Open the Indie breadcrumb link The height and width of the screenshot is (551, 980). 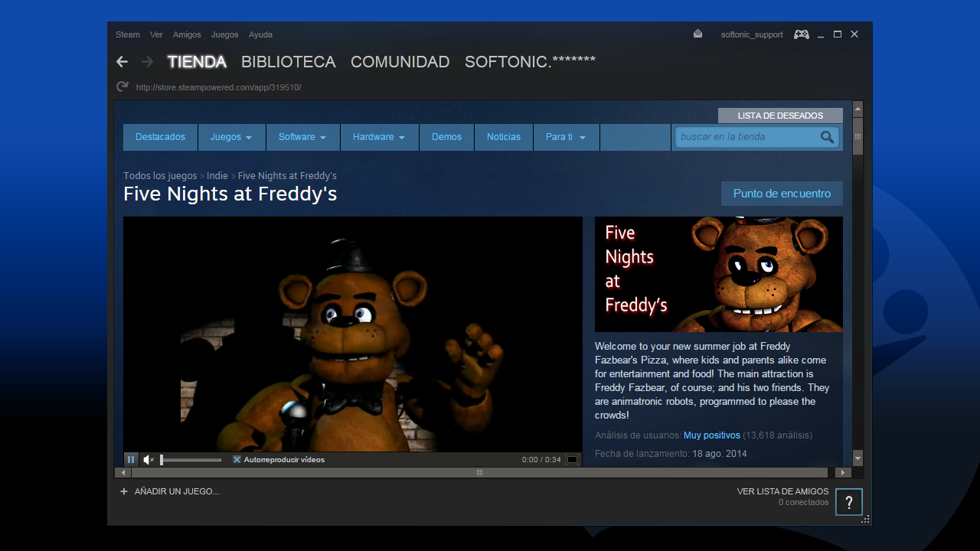(x=217, y=176)
